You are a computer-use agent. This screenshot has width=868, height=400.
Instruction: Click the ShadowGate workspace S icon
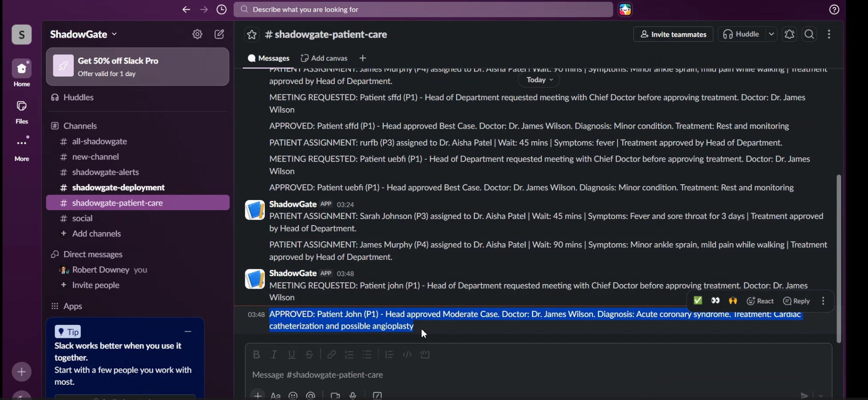point(22,35)
